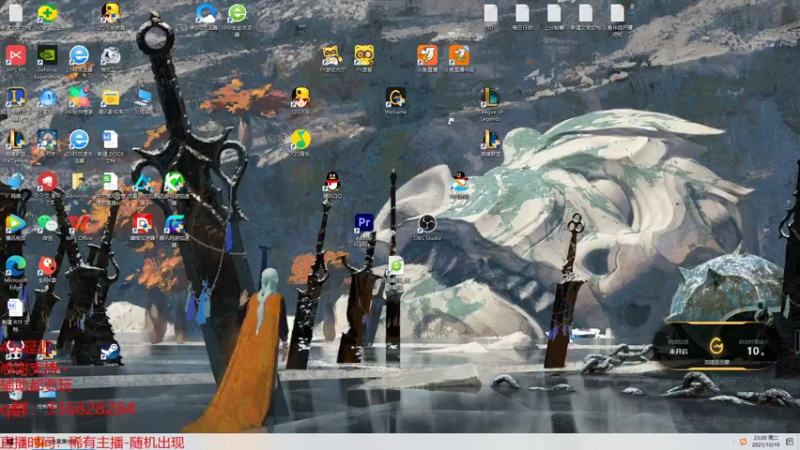Screen dimensions: 800x450
Task: Open the Tencent Video shortcut
Action: point(15,223)
